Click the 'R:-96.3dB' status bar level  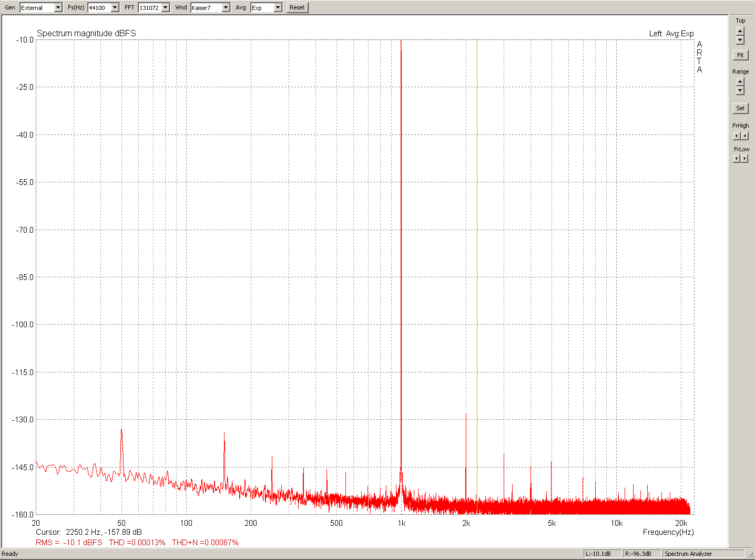[x=642, y=554]
